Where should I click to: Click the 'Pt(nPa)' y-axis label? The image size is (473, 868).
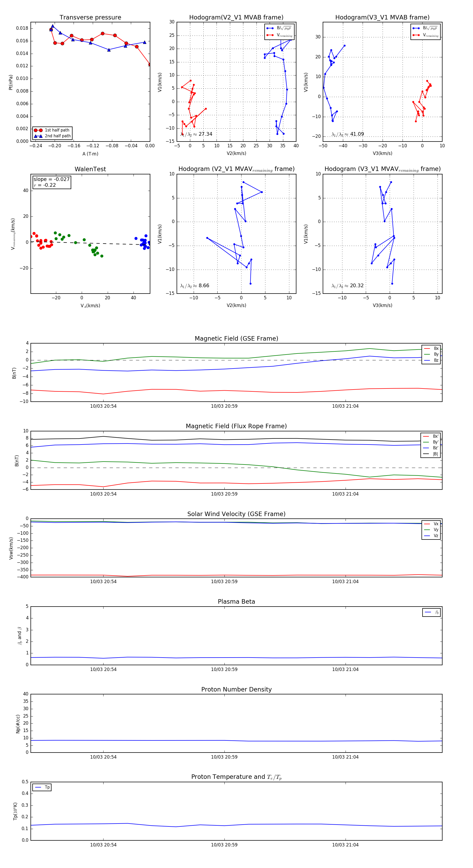pyautogui.click(x=11, y=82)
